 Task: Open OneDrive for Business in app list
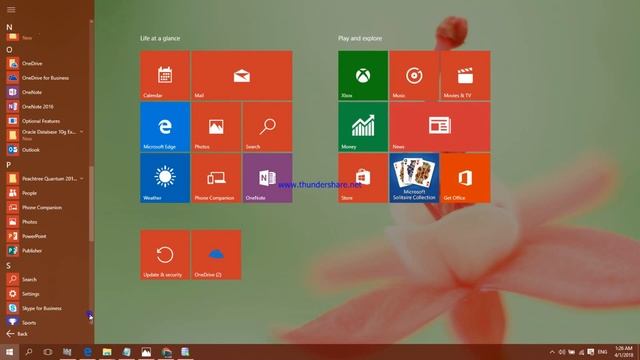point(45,78)
